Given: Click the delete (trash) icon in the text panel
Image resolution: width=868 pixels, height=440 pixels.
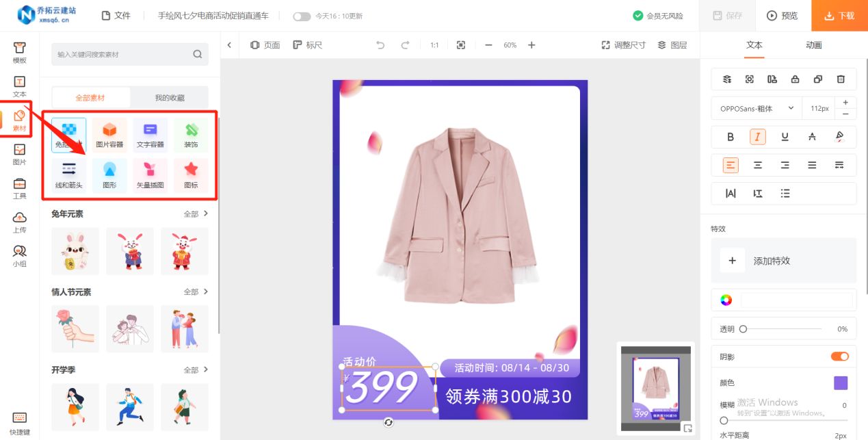Looking at the screenshot, I should 841,79.
